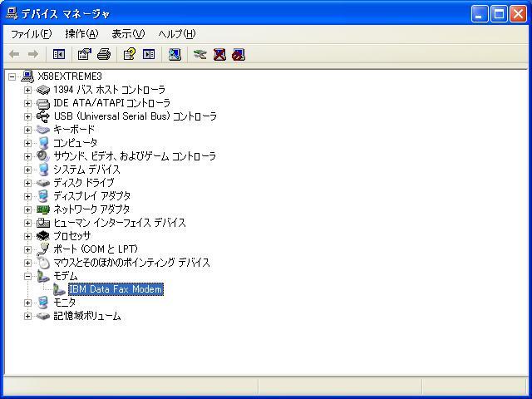This screenshot has height=399, width=532.
Task: Open the 表示(V) menu
Action: [128, 34]
